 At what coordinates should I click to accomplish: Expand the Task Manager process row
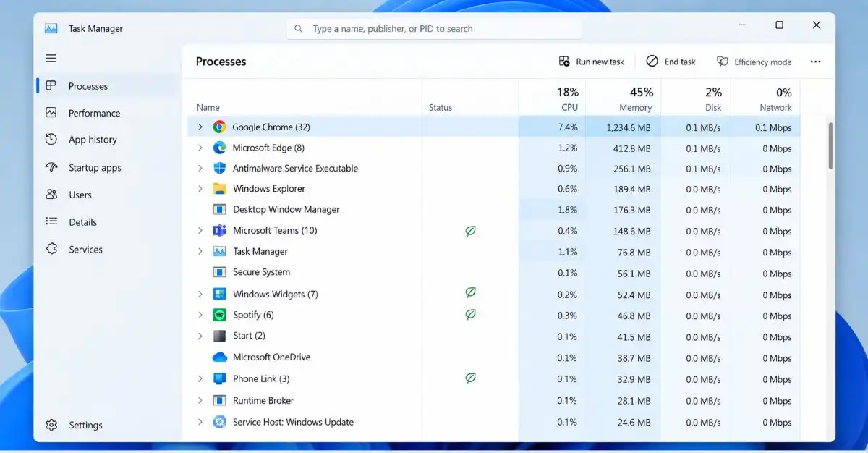tap(200, 251)
